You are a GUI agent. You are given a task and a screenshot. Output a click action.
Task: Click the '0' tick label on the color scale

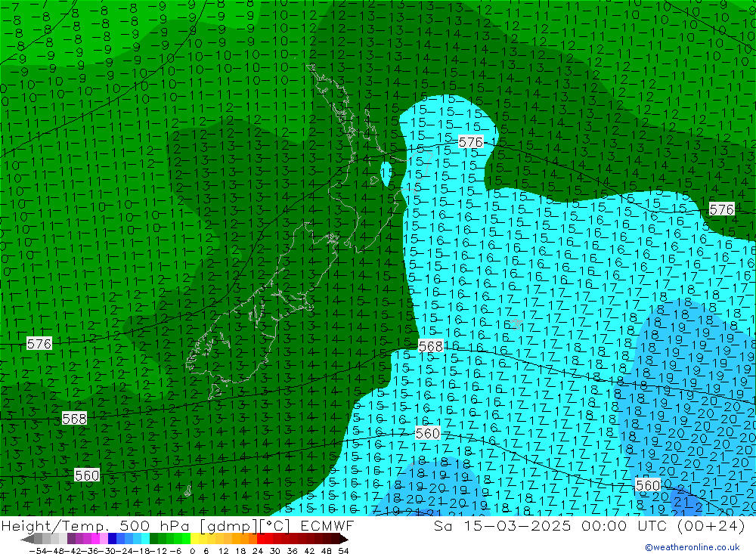192,551
